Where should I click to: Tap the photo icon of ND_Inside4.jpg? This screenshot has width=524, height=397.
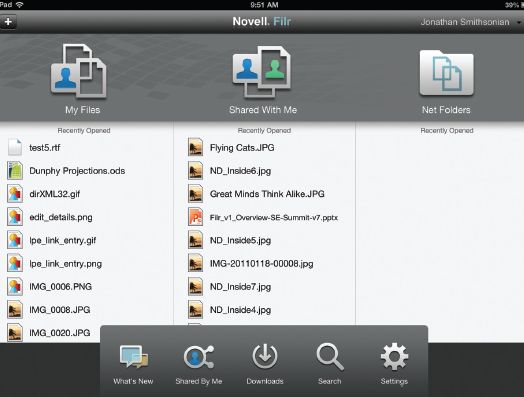click(195, 309)
